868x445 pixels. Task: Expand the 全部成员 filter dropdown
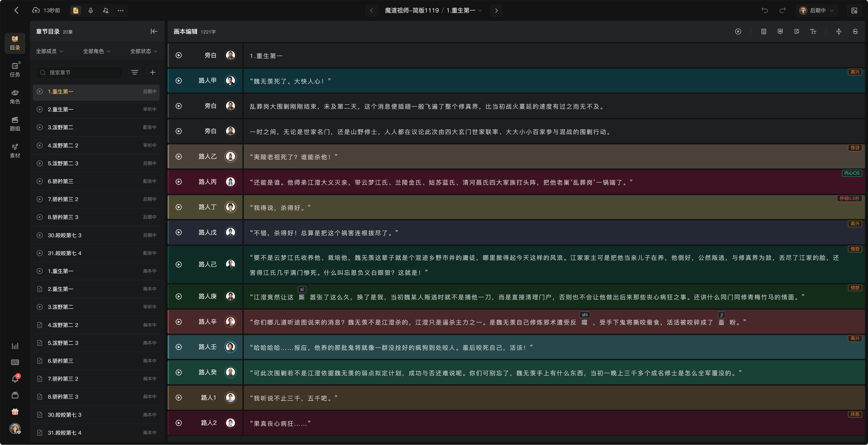coord(50,51)
